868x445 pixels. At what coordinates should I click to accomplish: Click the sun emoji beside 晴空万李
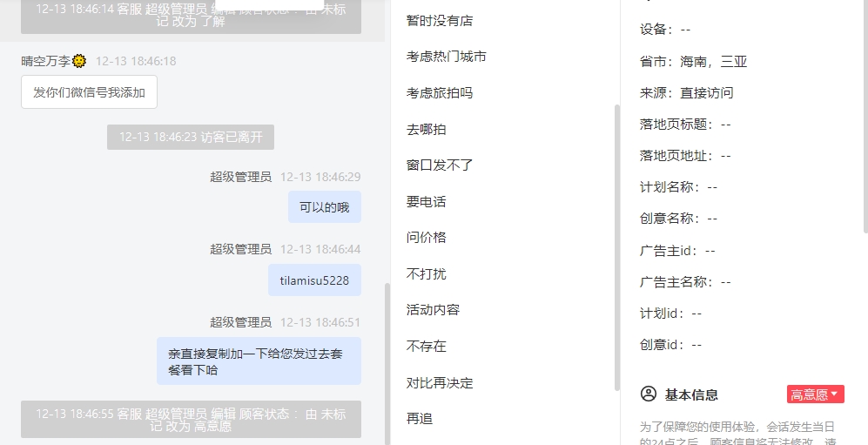[x=79, y=61]
